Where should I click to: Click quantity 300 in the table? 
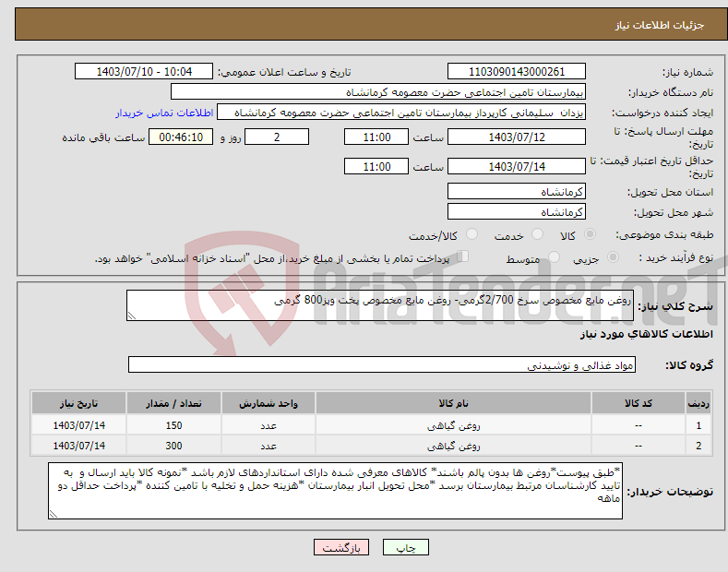173,446
